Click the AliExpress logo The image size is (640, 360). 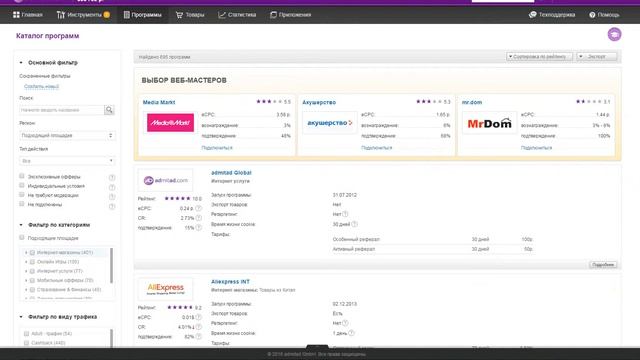(165, 289)
